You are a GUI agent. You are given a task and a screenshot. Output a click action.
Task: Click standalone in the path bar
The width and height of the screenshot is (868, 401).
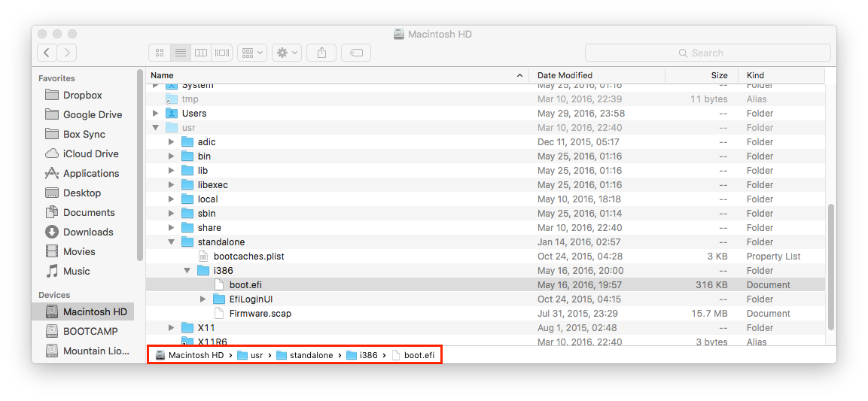point(304,356)
